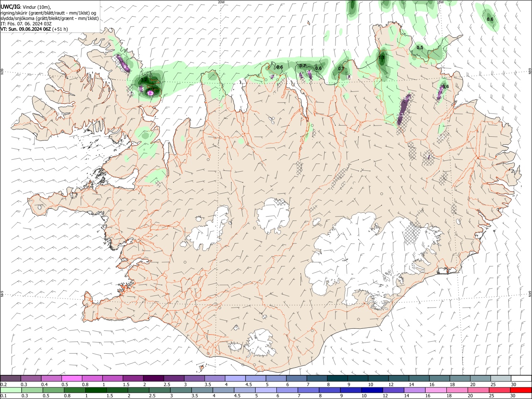
Task: Click the large white Vatnajökull glacier area
Action: [366, 258]
